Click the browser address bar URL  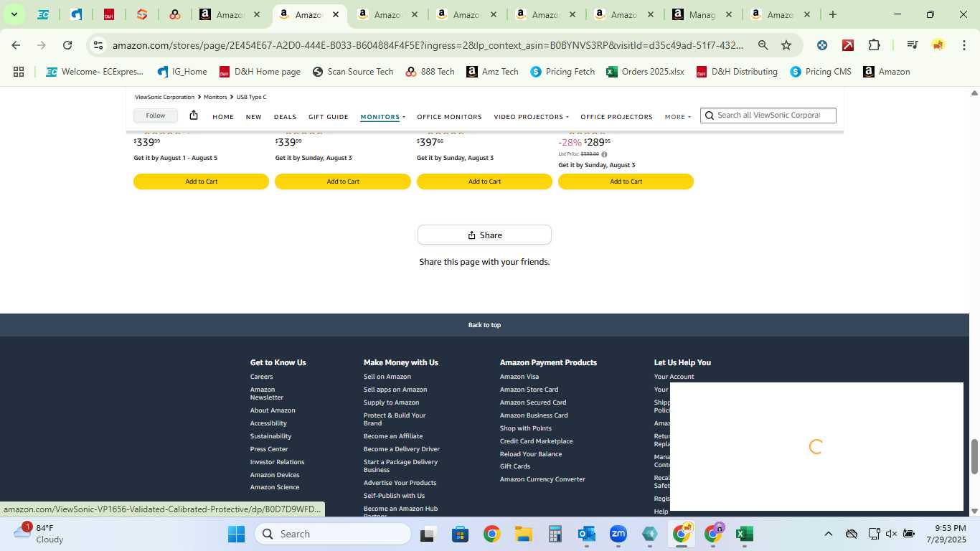click(x=428, y=45)
